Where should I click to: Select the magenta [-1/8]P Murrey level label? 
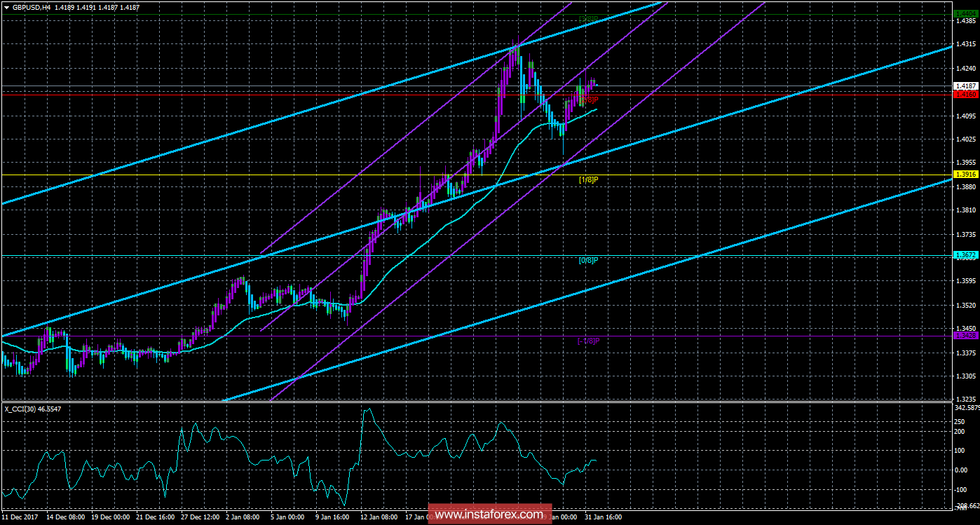click(x=587, y=340)
